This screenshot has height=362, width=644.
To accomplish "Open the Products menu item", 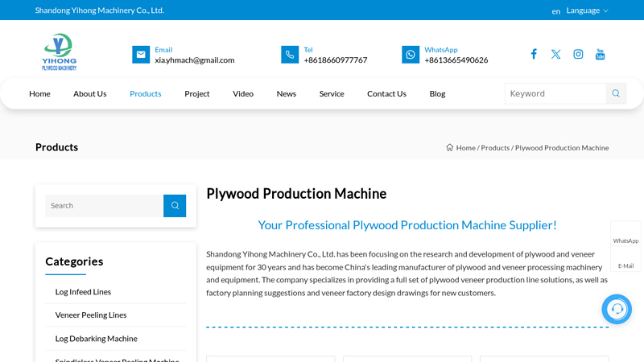I will coord(145,93).
